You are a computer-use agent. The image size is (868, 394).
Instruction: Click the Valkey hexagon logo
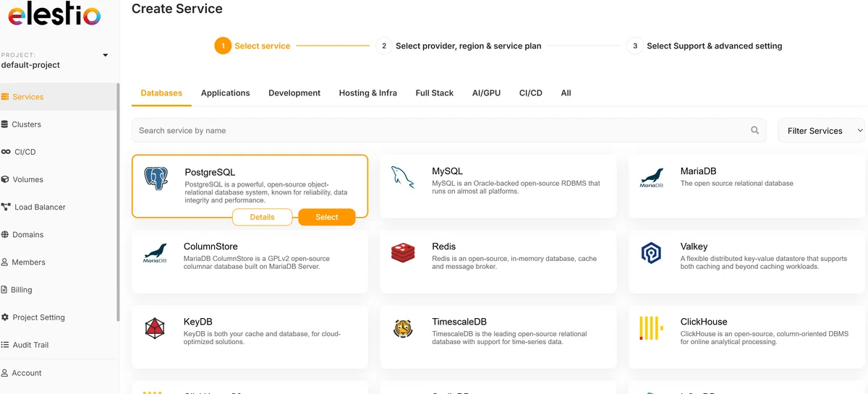click(x=651, y=253)
